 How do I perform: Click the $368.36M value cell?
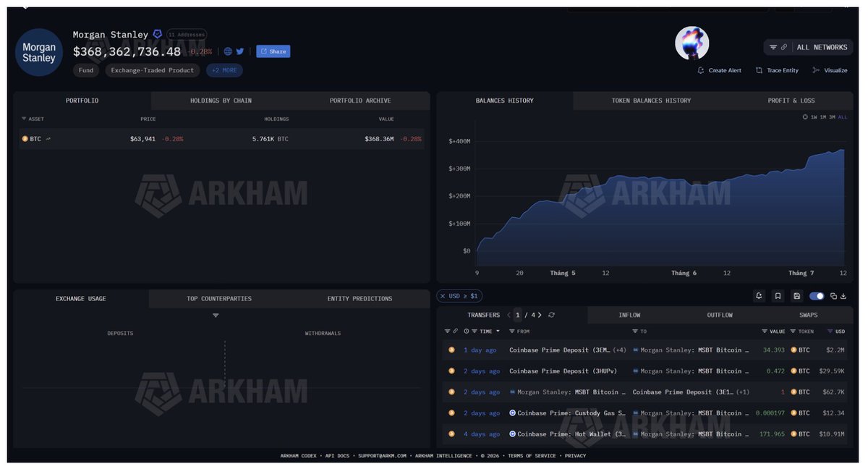[x=379, y=139]
